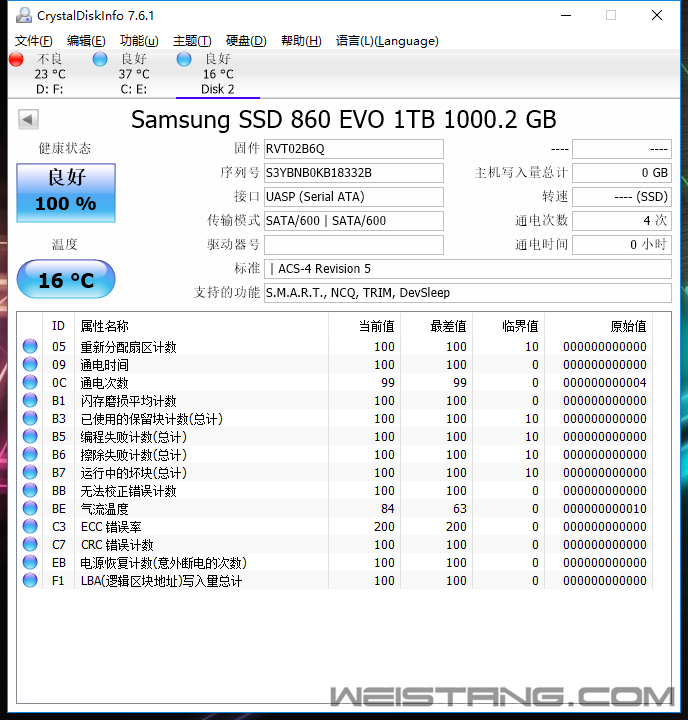
Task: Select the 通电时间 attribute row in table
Action: (x=335, y=364)
